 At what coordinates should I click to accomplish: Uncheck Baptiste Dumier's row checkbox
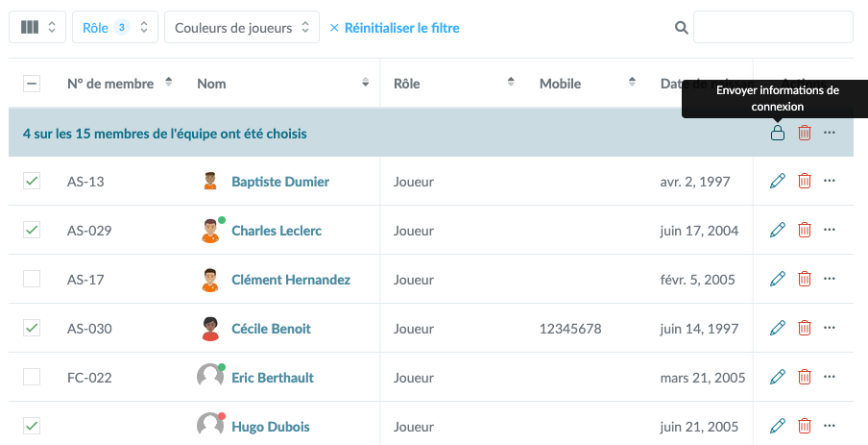pyautogui.click(x=32, y=181)
